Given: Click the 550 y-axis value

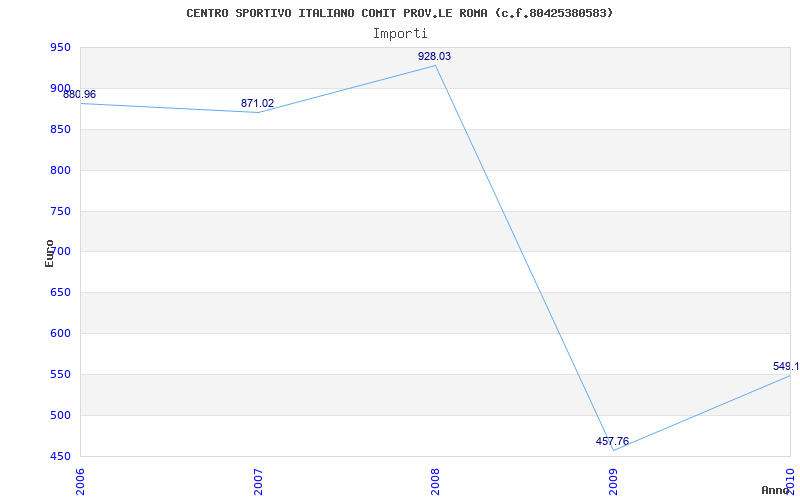Looking at the screenshot, I should pyautogui.click(x=60, y=374).
